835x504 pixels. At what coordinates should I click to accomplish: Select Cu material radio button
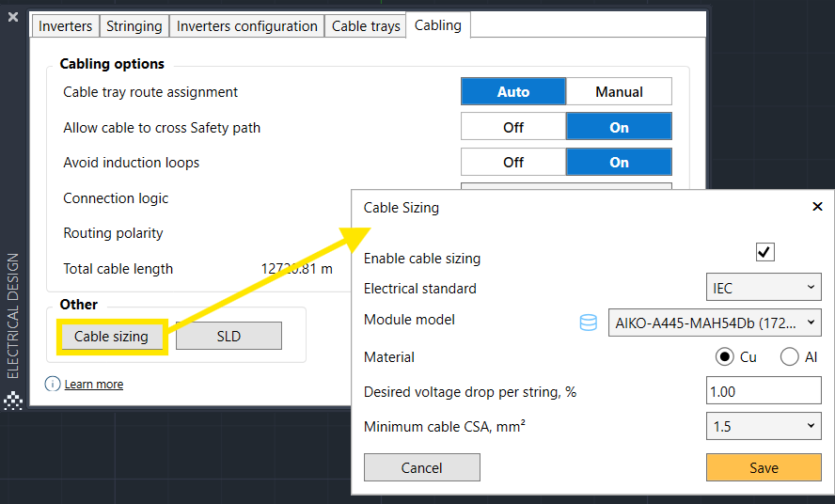[724, 356]
